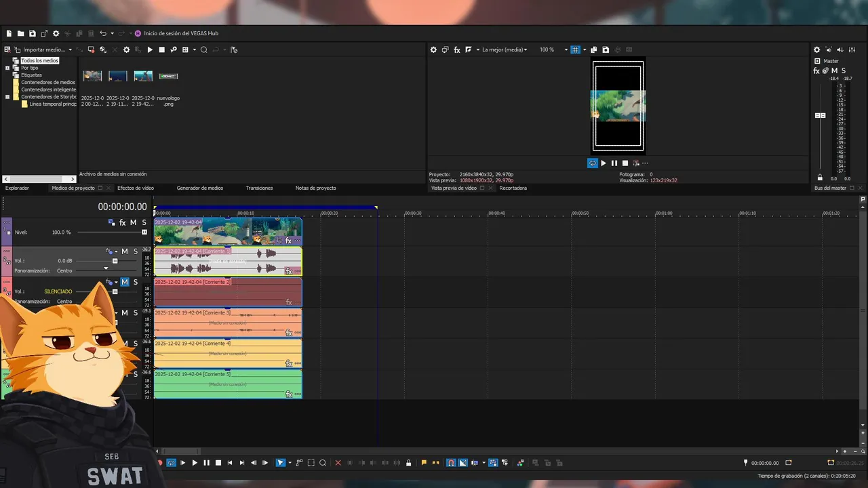The width and height of the screenshot is (868, 488).
Task: Solo the Master bus
Action: click(844, 70)
